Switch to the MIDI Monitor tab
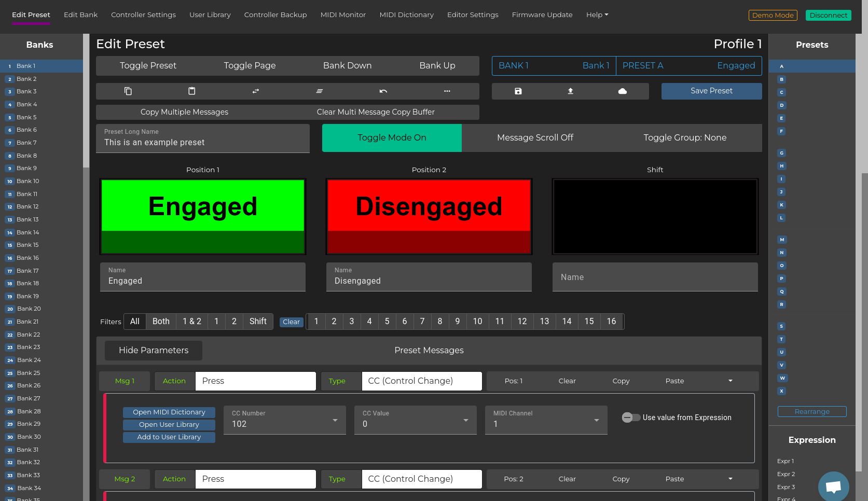The height and width of the screenshot is (501, 868). pyautogui.click(x=343, y=15)
